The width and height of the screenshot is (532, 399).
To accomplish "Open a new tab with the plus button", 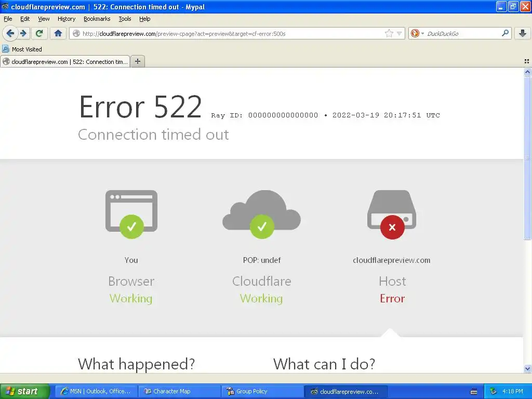I will click(x=137, y=61).
